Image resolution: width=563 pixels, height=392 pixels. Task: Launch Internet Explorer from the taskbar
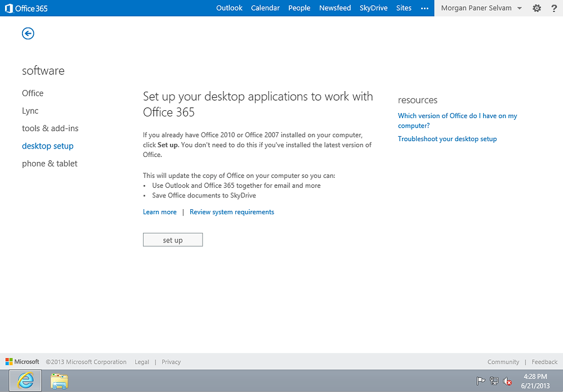point(25,381)
